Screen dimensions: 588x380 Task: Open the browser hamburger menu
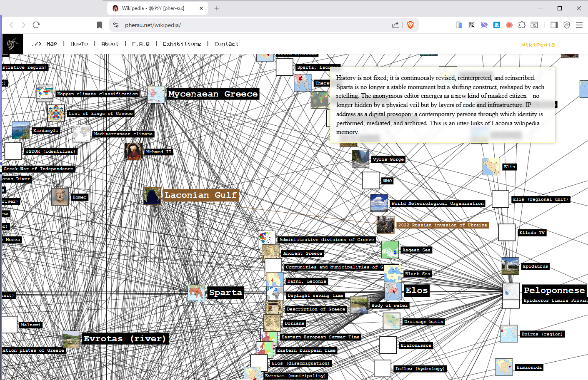pos(579,25)
